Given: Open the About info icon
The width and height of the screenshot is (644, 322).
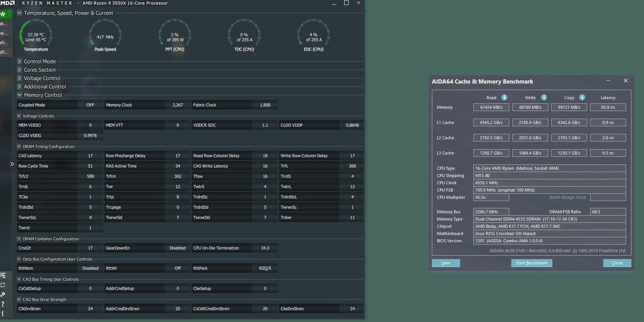Looking at the screenshot, I should (x=3, y=314).
